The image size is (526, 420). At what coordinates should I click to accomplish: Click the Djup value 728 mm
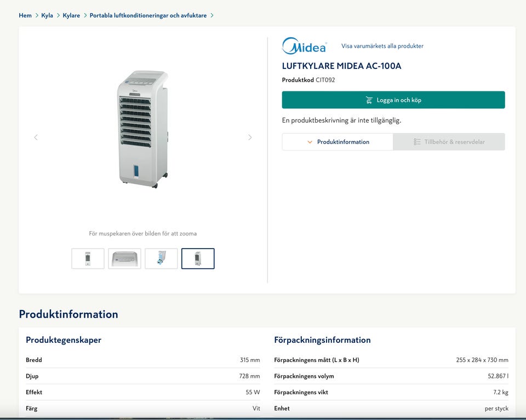pyautogui.click(x=250, y=376)
